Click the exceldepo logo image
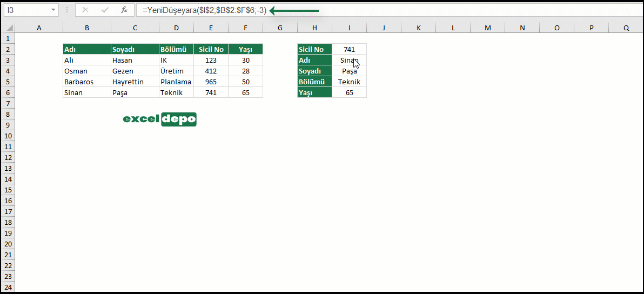 159,119
